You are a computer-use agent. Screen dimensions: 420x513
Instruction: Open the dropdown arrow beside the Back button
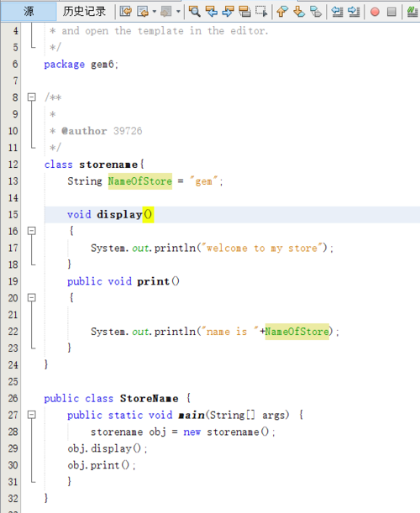(155, 12)
